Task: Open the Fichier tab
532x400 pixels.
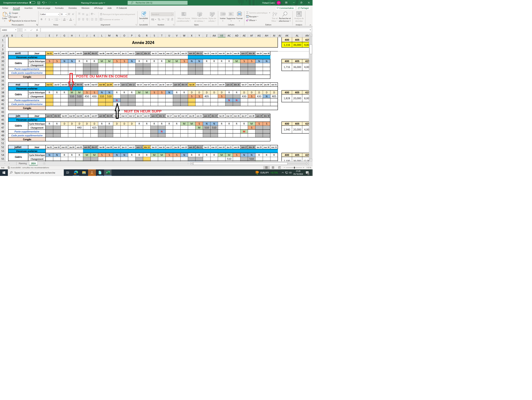Action: pos(5,8)
